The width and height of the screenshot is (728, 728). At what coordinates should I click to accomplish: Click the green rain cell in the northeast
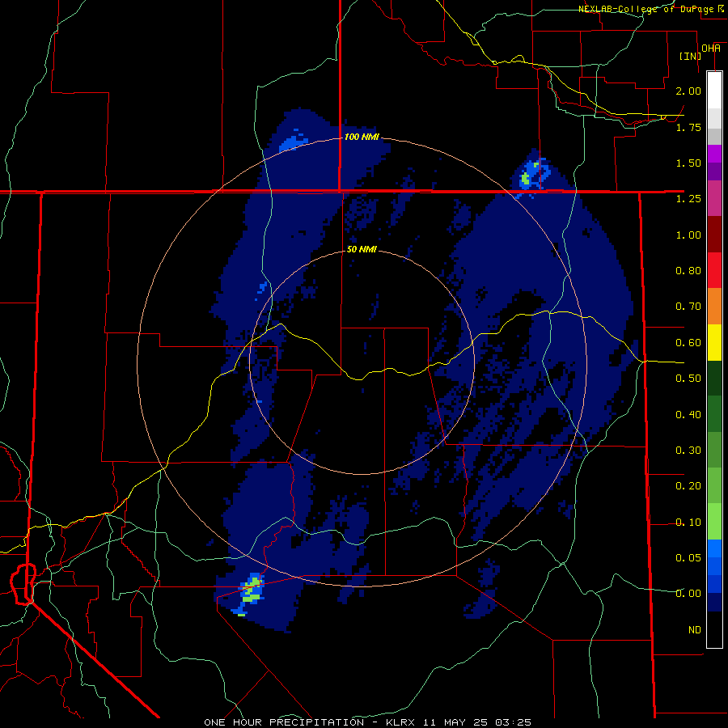[x=526, y=178]
